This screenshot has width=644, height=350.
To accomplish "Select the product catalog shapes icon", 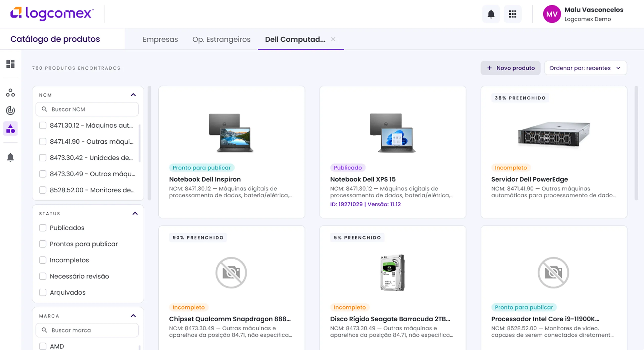I will [x=10, y=129].
